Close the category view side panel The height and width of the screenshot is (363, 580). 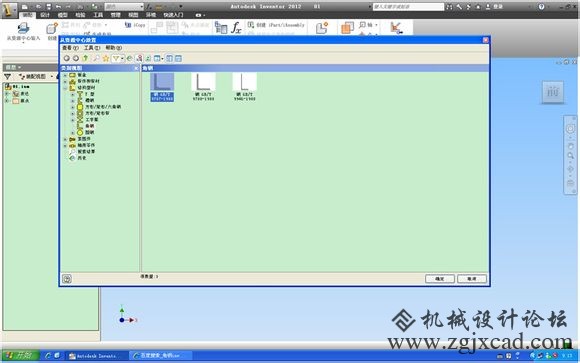(x=136, y=68)
